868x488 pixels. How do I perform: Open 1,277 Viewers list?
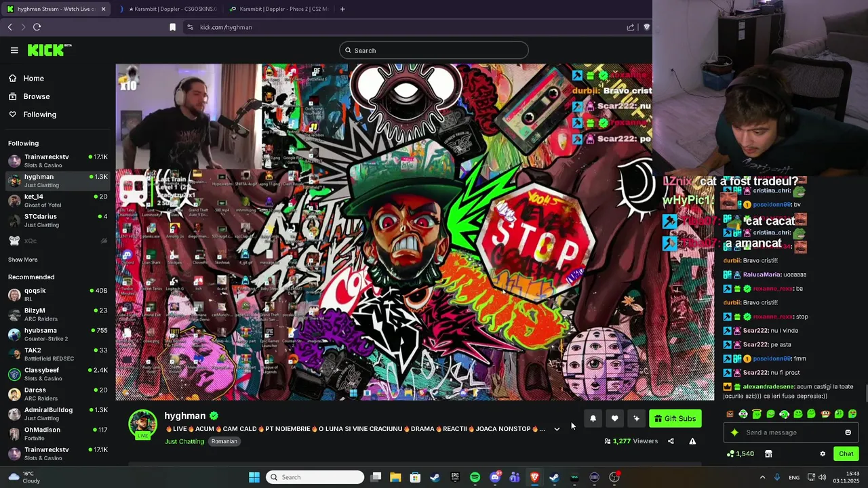click(631, 441)
